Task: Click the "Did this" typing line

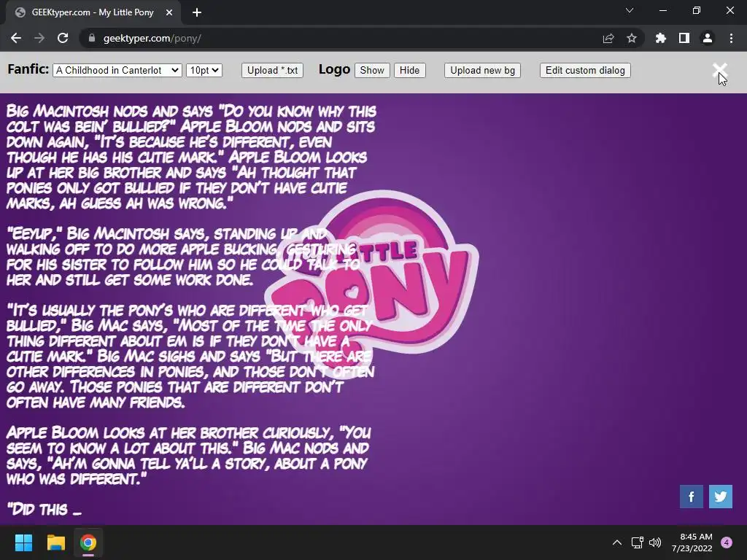Action: (x=44, y=510)
